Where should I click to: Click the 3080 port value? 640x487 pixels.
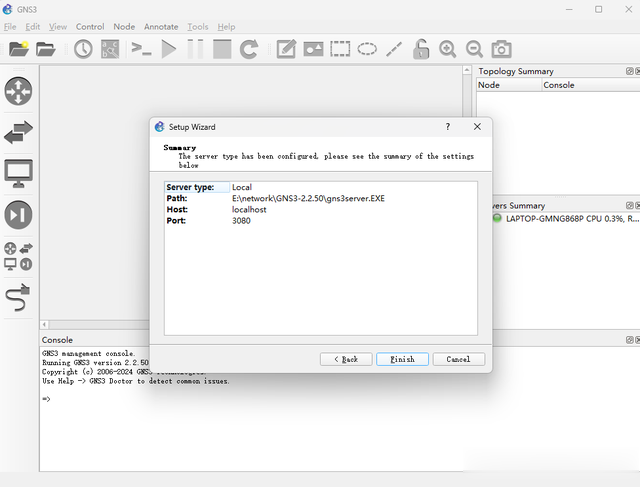pyautogui.click(x=241, y=221)
